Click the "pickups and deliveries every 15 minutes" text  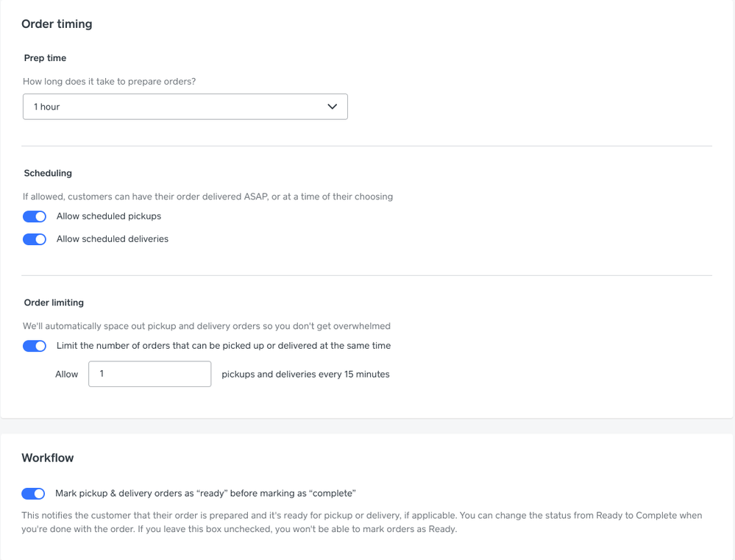point(305,375)
